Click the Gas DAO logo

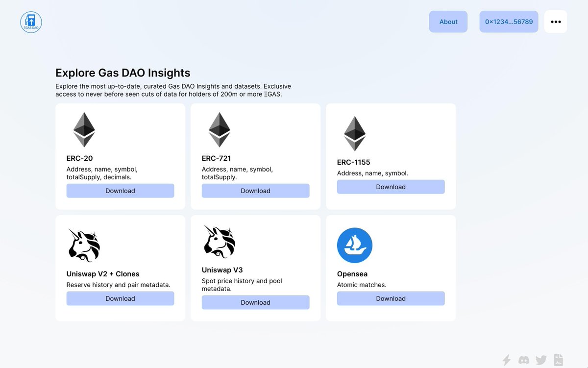coord(31,22)
